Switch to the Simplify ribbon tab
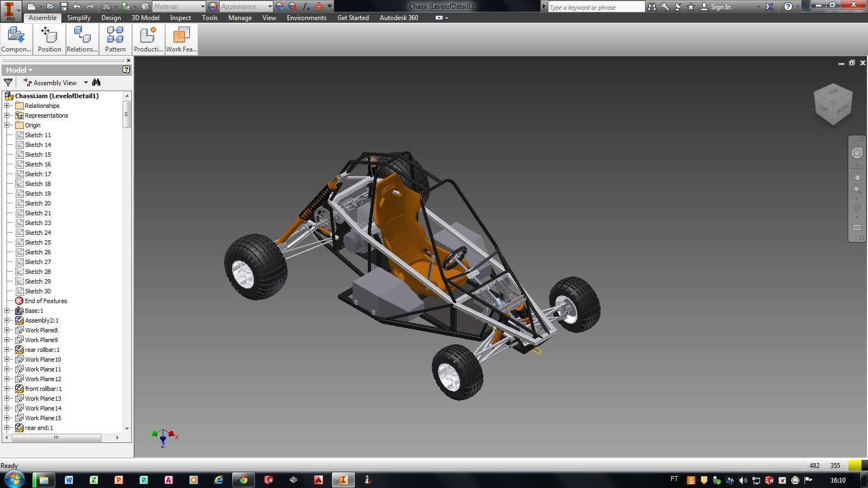 [79, 18]
